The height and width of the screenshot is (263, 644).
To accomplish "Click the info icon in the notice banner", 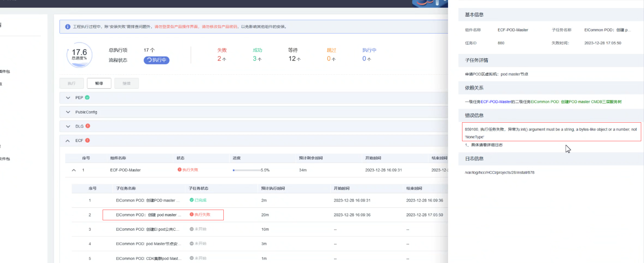I will pyautogui.click(x=68, y=27).
